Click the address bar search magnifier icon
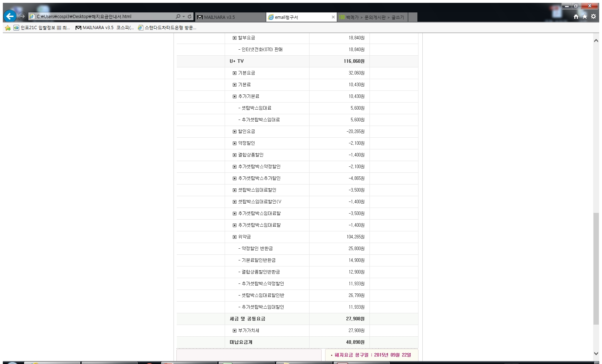The width and height of the screenshot is (602, 364). [x=178, y=16]
